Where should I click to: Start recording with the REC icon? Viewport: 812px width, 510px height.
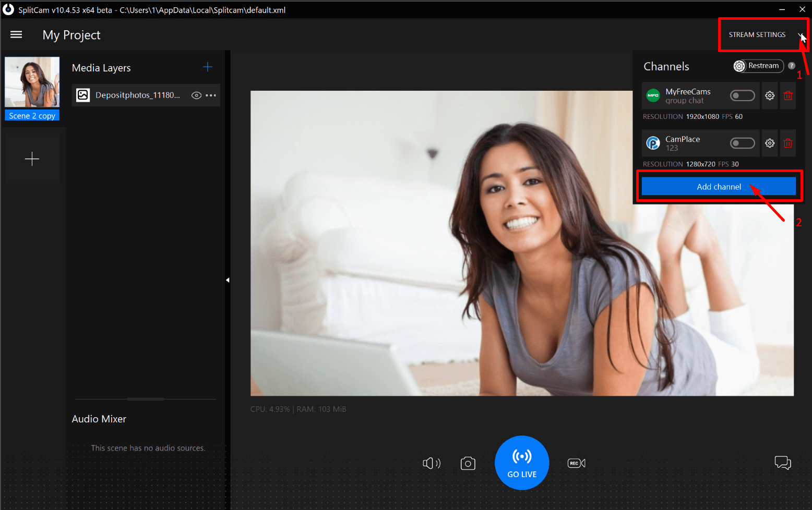(576, 463)
